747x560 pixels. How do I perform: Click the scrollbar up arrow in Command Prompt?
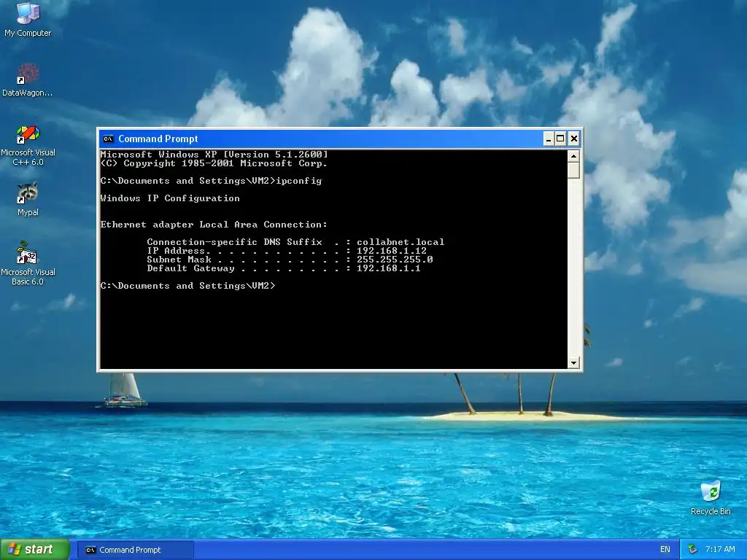pyautogui.click(x=573, y=156)
